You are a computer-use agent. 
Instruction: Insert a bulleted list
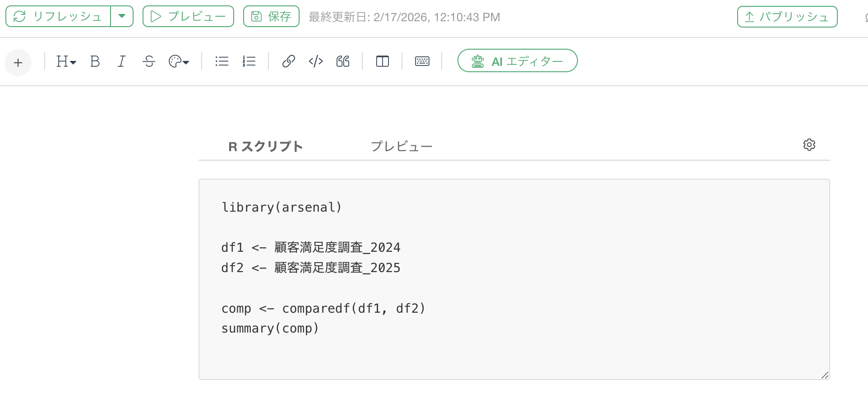point(222,61)
